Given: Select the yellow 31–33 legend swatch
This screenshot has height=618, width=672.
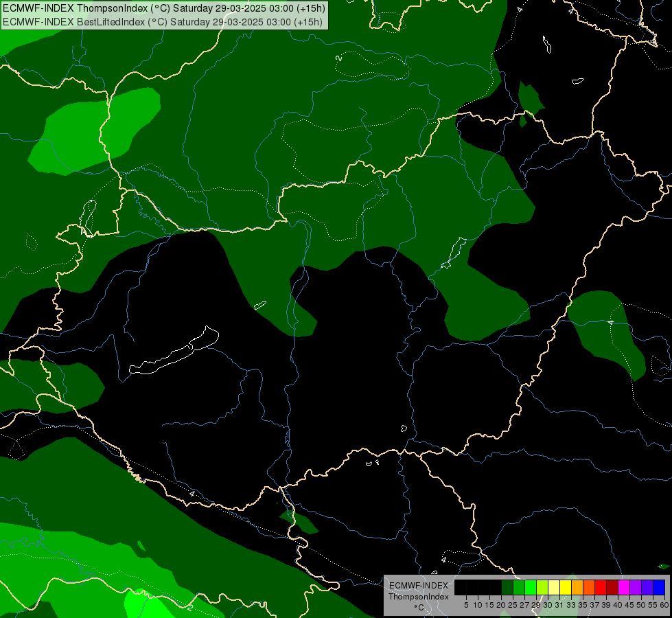Looking at the screenshot, I should coord(566,587).
